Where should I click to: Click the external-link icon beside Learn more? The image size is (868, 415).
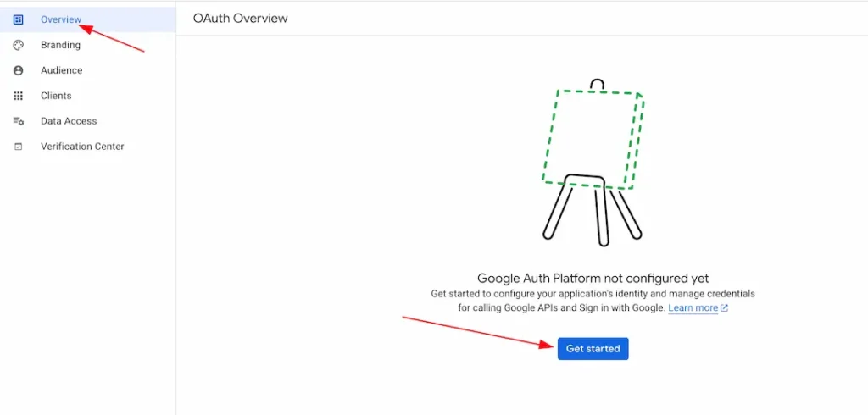(724, 308)
